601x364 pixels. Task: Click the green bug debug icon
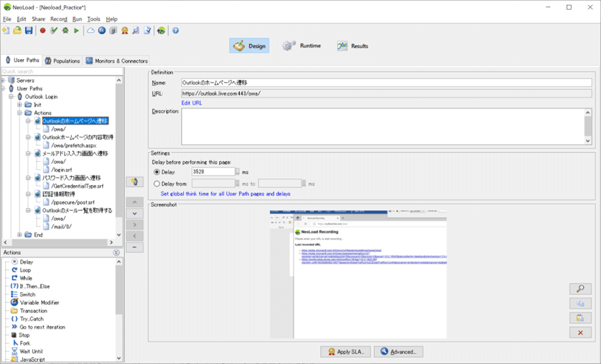(x=65, y=31)
